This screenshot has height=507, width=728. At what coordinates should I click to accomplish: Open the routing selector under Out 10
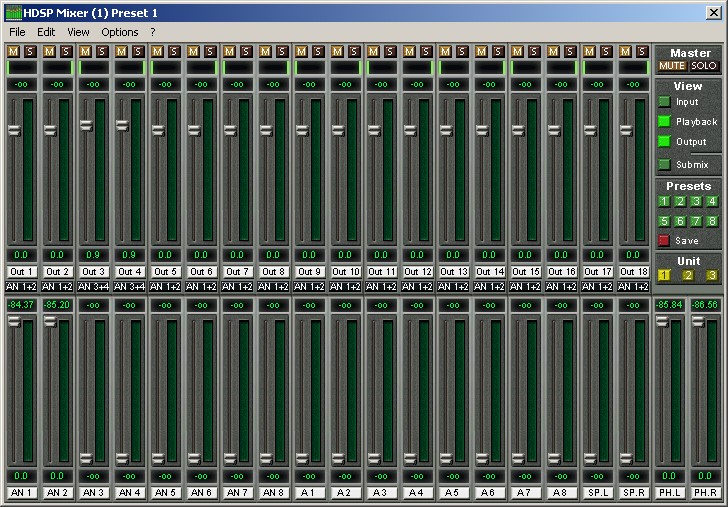click(346, 286)
